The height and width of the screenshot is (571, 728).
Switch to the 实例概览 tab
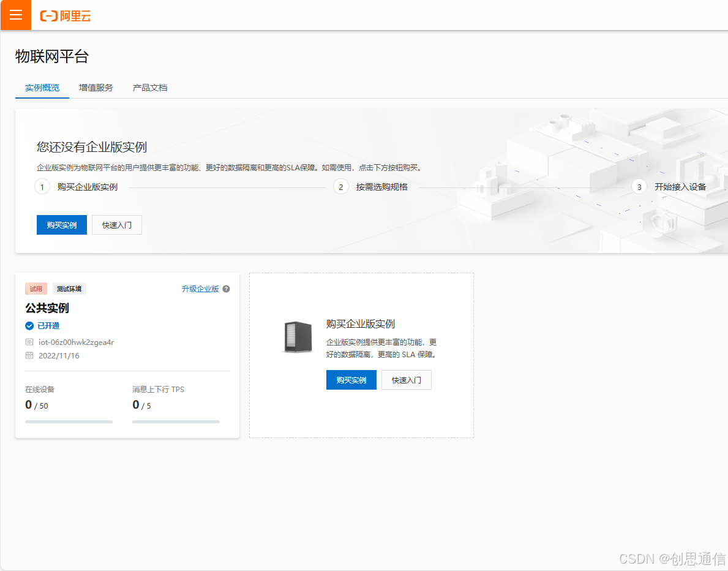point(42,88)
